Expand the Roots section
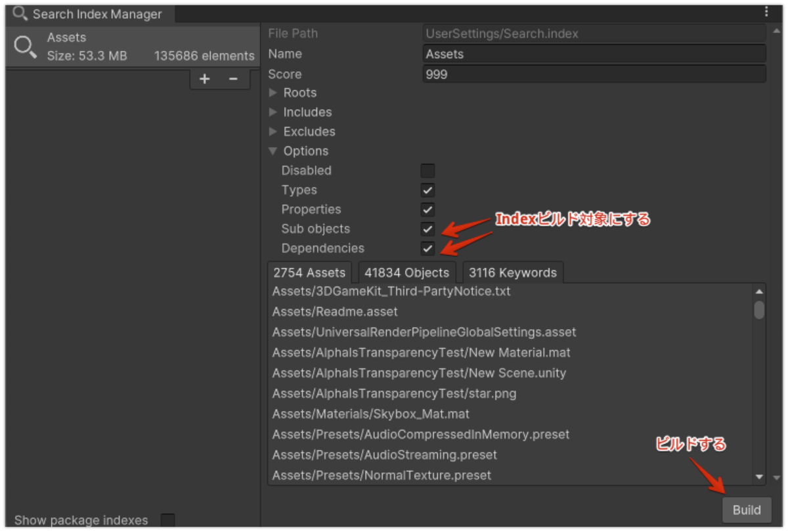 pyautogui.click(x=273, y=93)
